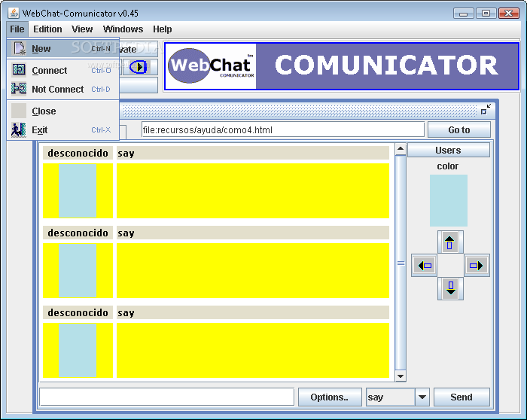Close the WebChat-Comunicator window
The height and width of the screenshot is (420, 527).
coord(509,14)
